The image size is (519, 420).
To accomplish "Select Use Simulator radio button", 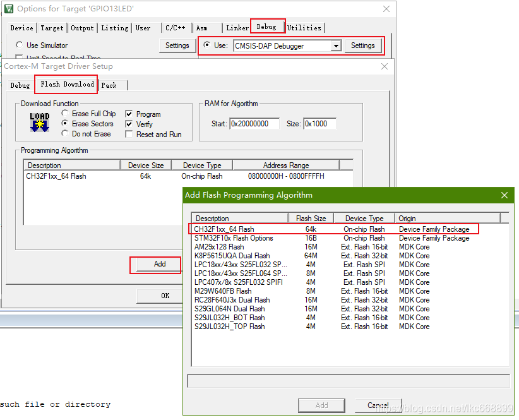I will pyautogui.click(x=19, y=45).
